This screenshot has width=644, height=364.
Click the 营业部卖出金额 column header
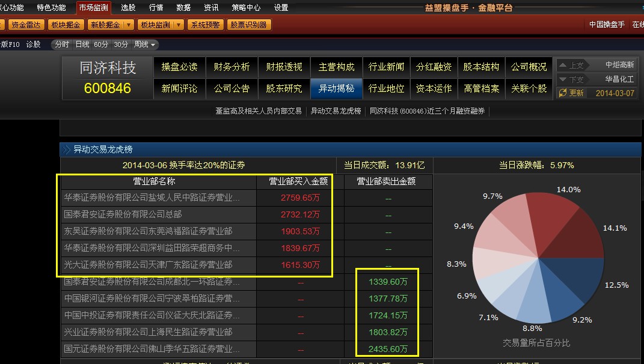pyautogui.click(x=386, y=181)
